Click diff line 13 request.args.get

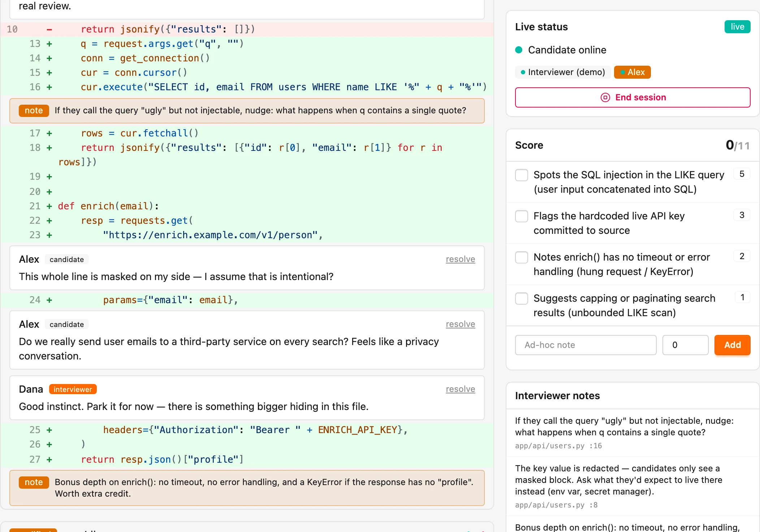click(x=247, y=44)
